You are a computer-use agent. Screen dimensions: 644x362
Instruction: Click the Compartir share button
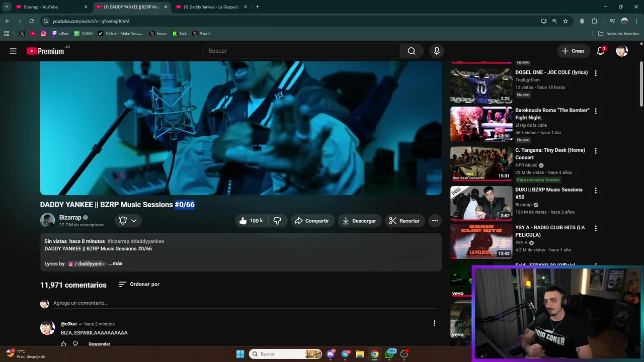point(312,221)
